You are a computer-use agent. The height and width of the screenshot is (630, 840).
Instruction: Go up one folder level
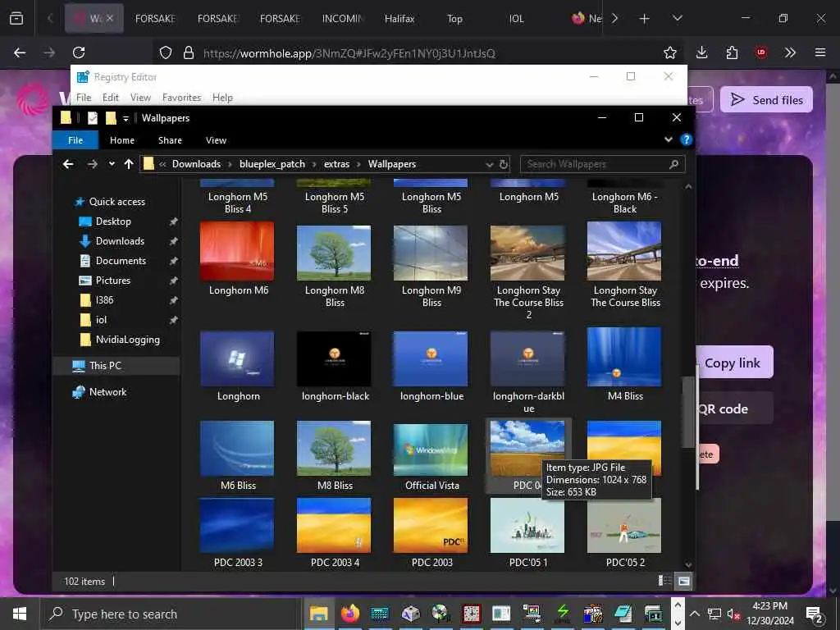[x=129, y=164]
